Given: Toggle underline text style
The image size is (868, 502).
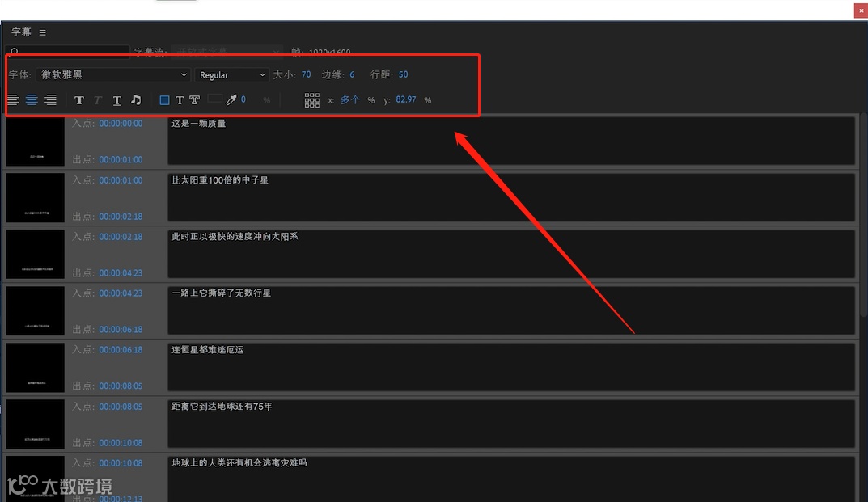Looking at the screenshot, I should coord(116,100).
